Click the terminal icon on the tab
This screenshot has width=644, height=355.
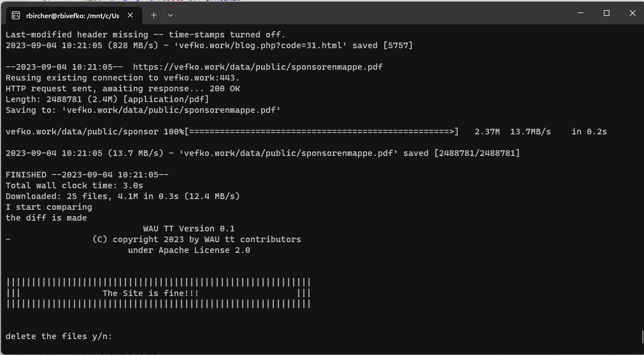(16, 15)
